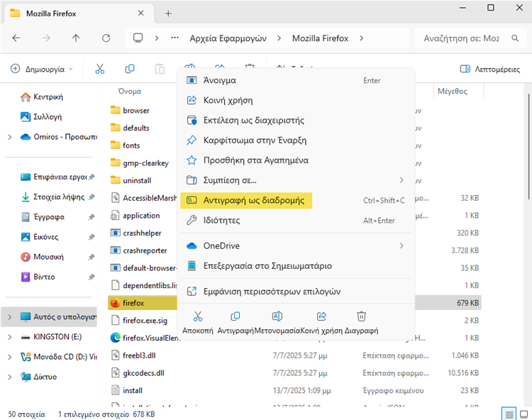The height and width of the screenshot is (420, 532).
Task: Click Διαγραφή trash icon in context menu
Action: [x=361, y=316]
